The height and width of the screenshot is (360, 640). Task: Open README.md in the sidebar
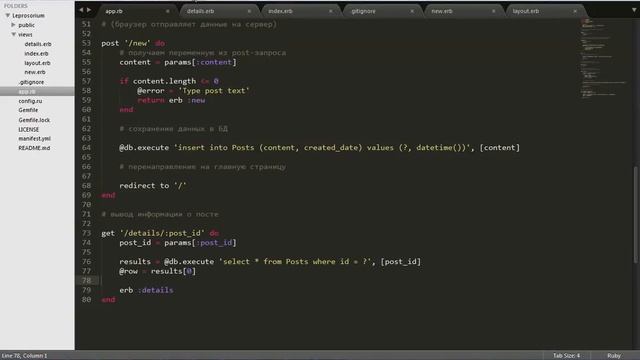pyautogui.click(x=34, y=148)
